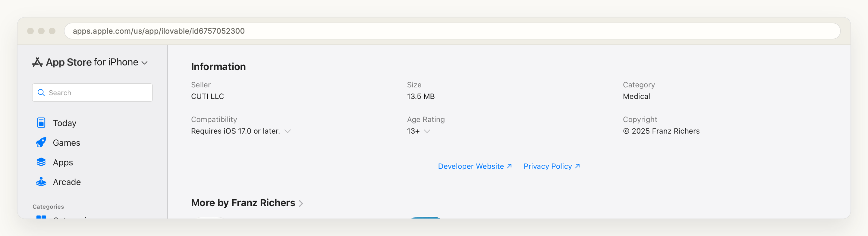Open the Privacy Policy link

[552, 166]
